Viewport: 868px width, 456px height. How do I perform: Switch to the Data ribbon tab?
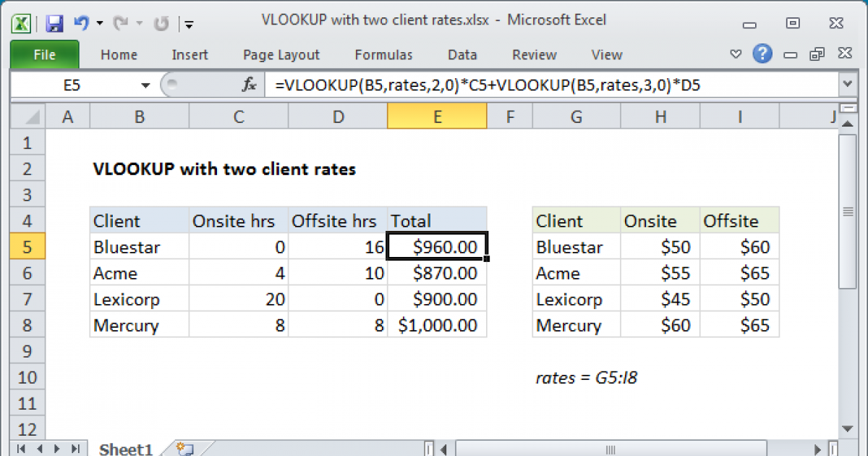(461, 54)
